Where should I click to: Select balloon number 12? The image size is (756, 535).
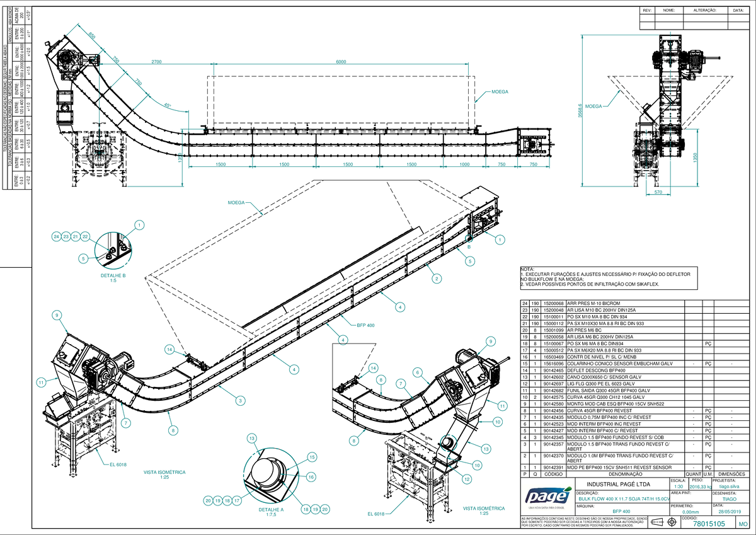pos(466,478)
